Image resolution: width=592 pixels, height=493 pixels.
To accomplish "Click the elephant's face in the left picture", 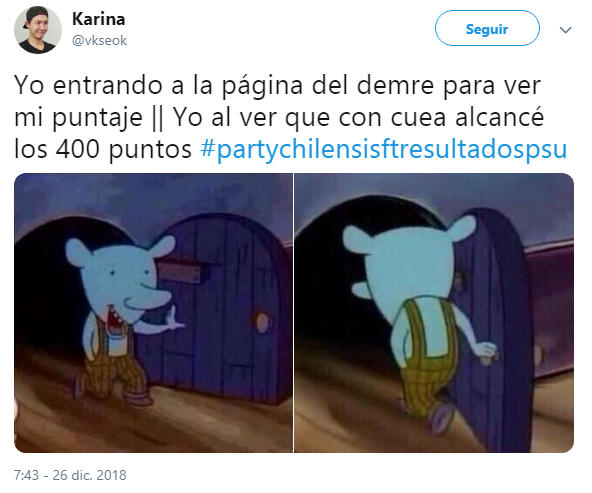I will pyautogui.click(x=125, y=281).
